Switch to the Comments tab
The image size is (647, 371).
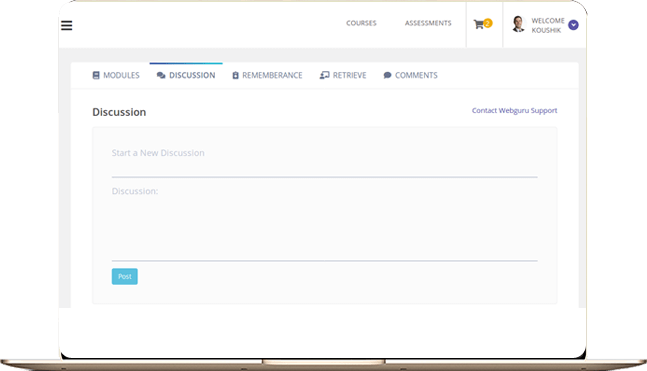(411, 75)
